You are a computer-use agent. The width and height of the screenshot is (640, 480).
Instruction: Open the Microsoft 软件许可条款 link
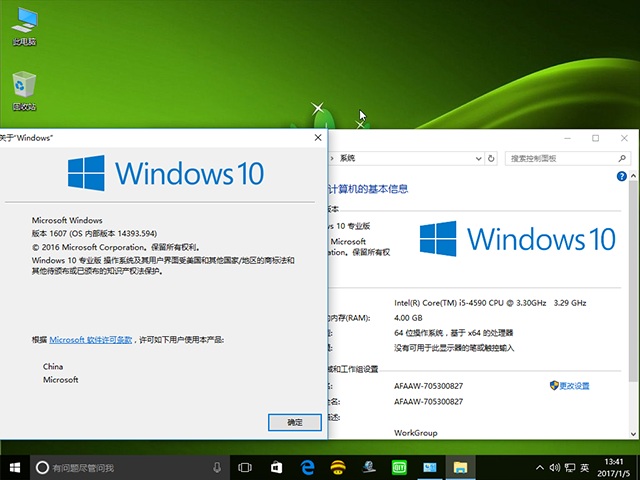105,340
